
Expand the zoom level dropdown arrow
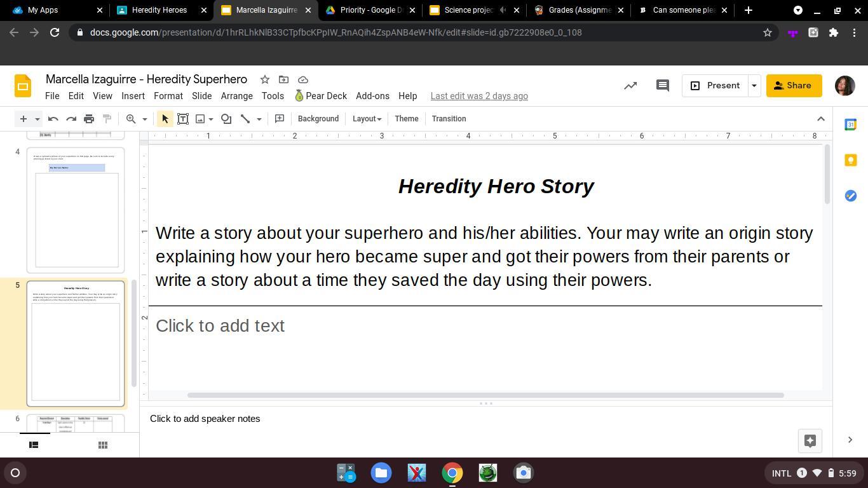point(144,119)
